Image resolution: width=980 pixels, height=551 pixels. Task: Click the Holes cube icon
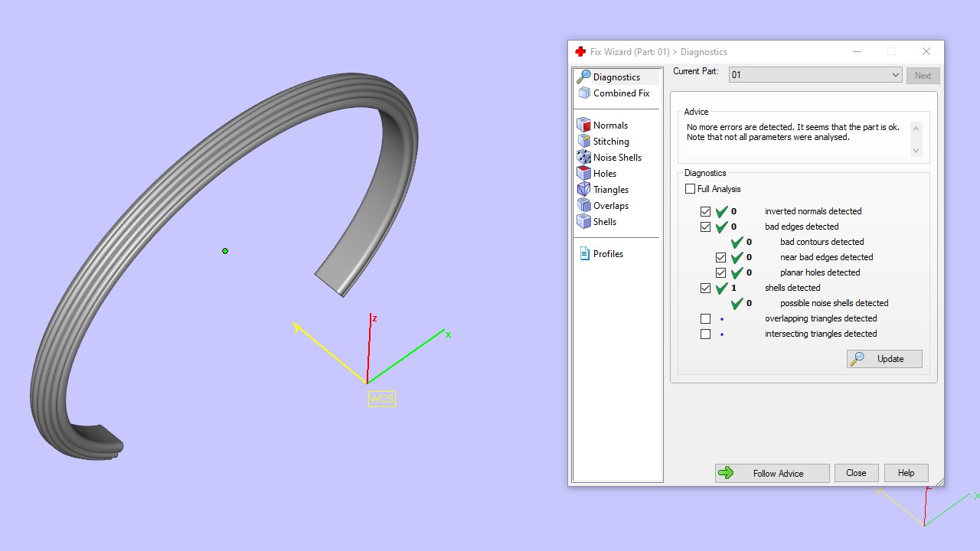point(583,173)
